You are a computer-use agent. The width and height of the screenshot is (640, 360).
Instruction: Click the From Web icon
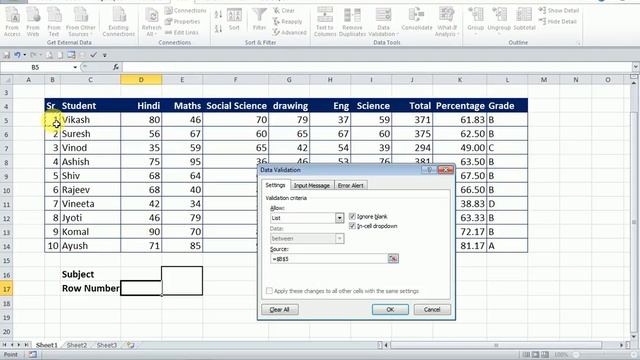pyautogui.click(x=33, y=22)
